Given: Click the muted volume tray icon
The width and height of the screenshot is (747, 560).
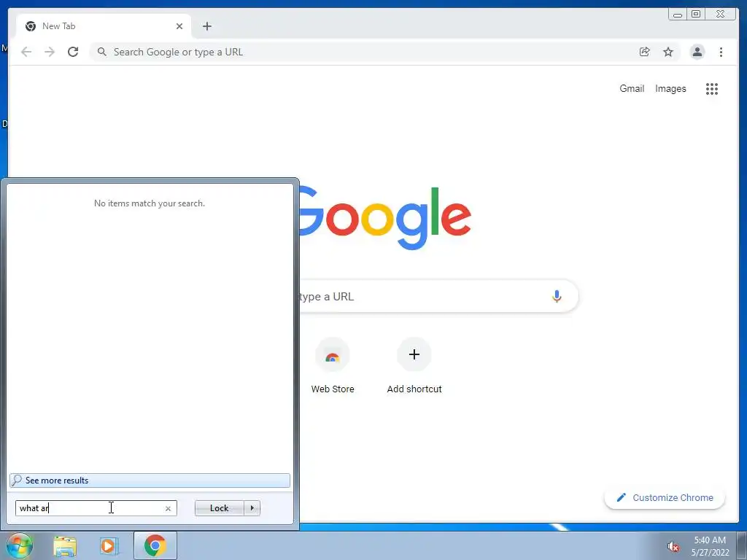Looking at the screenshot, I should tap(673, 546).
